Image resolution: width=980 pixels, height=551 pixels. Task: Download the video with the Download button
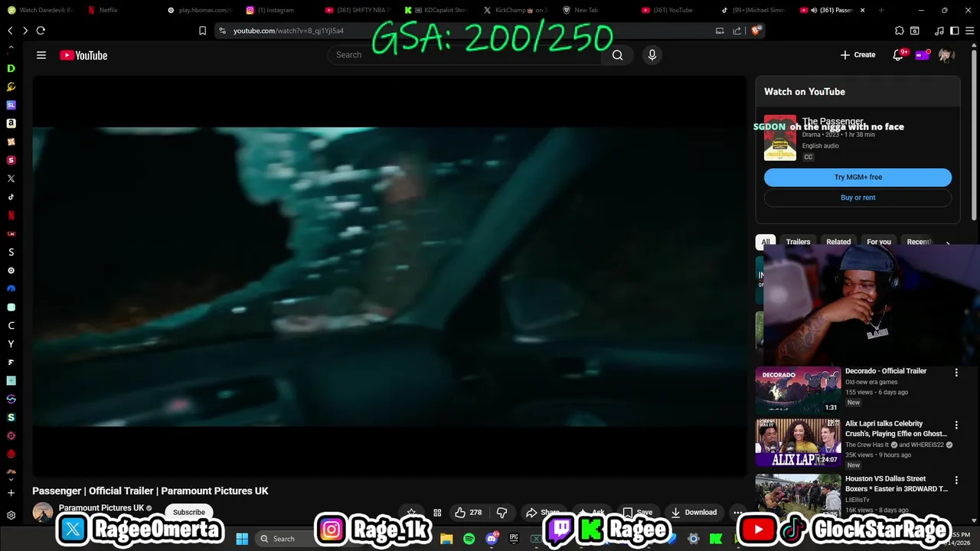pyautogui.click(x=693, y=513)
